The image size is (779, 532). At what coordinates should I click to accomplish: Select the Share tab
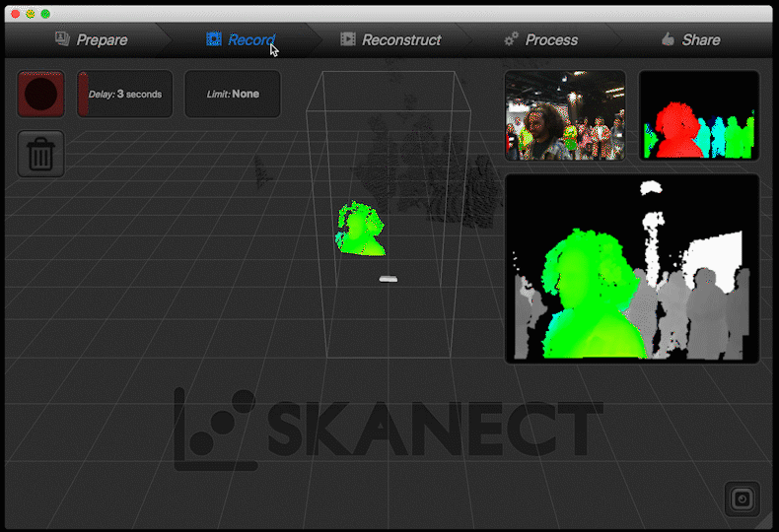pyautogui.click(x=690, y=39)
